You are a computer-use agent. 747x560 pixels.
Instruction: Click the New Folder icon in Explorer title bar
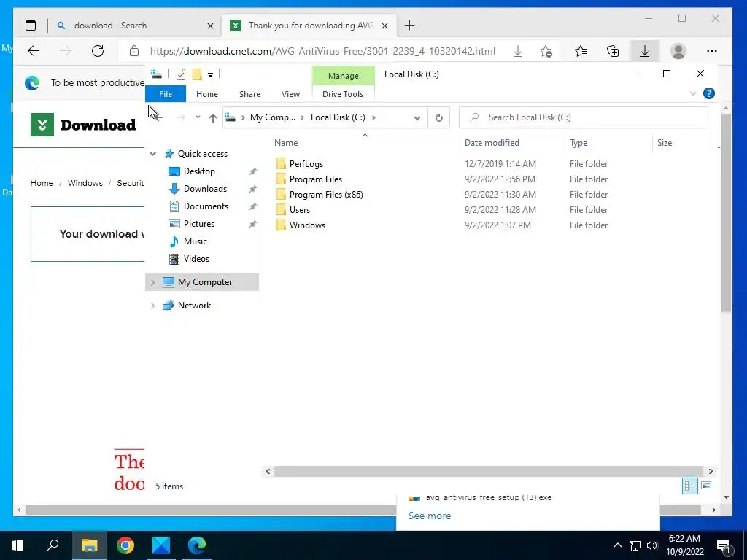197,74
